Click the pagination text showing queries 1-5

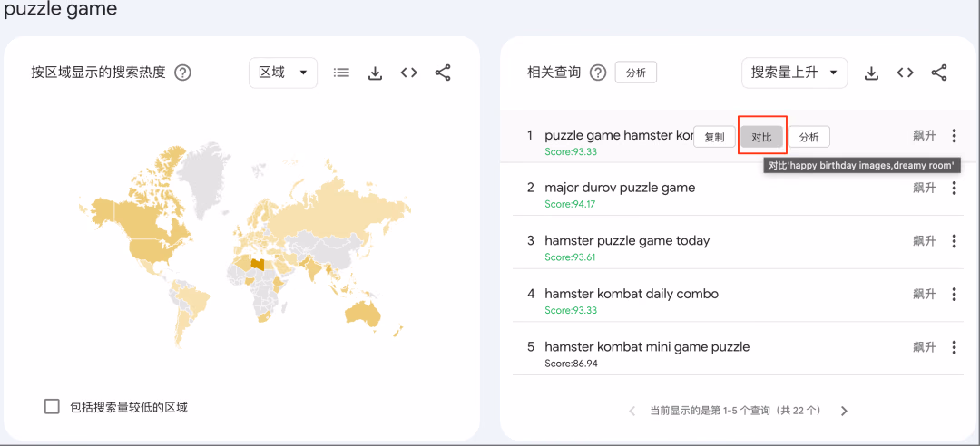click(735, 411)
